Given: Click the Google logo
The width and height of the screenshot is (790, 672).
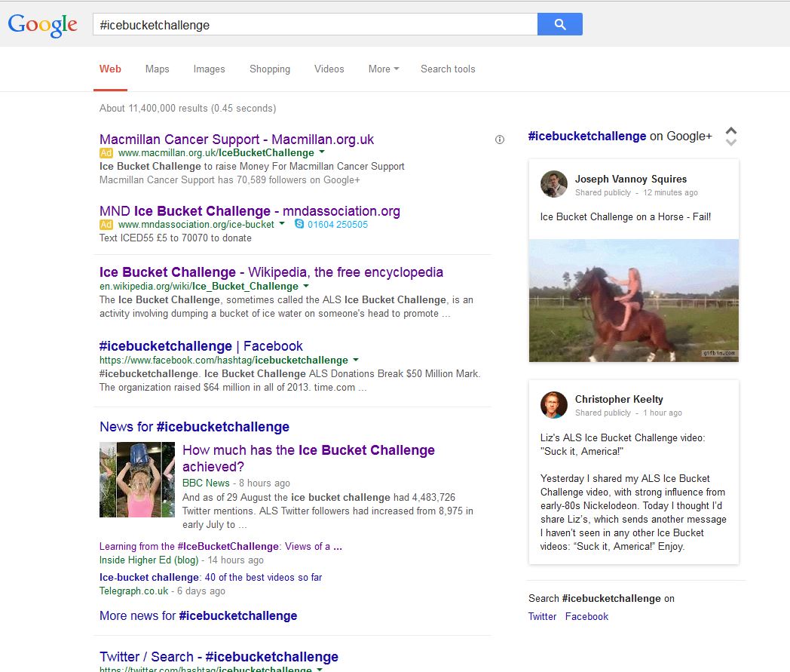Looking at the screenshot, I should (43, 25).
